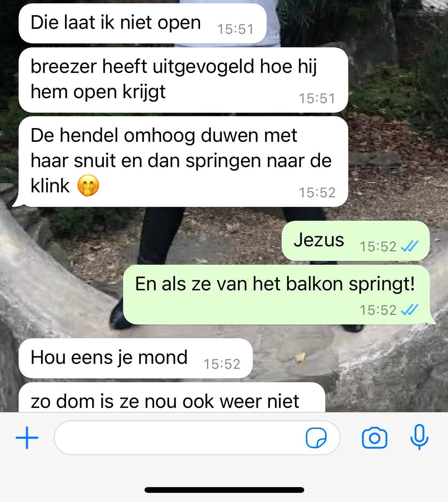Focus the message text input field
The width and height of the screenshot is (448, 502).
click(x=197, y=438)
